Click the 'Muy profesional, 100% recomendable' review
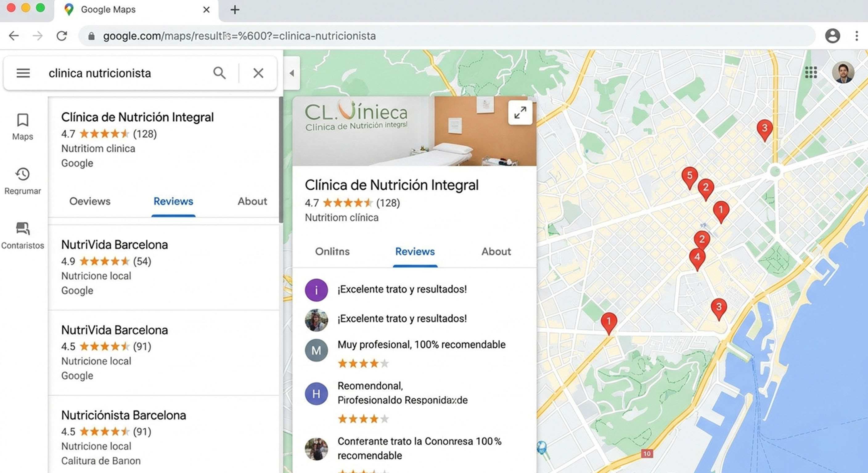This screenshot has width=868, height=473. point(421,344)
